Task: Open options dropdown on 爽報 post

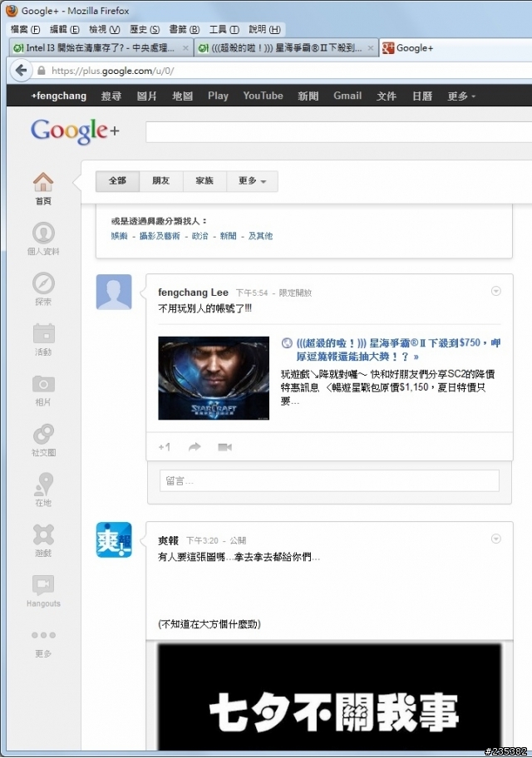Action: (495, 539)
